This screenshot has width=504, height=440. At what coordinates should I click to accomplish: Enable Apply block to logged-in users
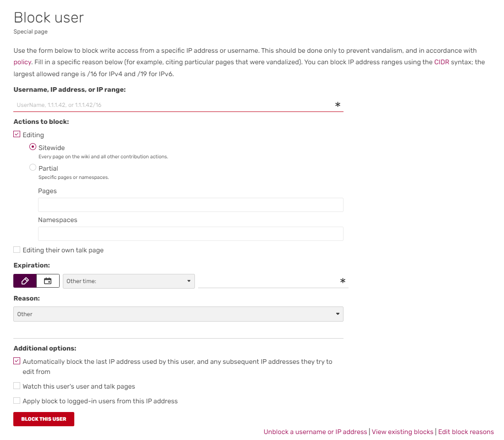17,401
